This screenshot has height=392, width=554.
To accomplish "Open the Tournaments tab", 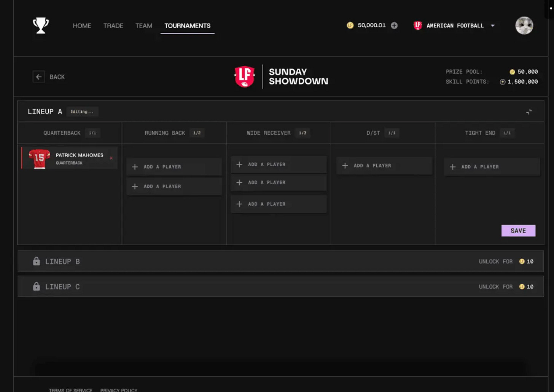I will (x=187, y=25).
